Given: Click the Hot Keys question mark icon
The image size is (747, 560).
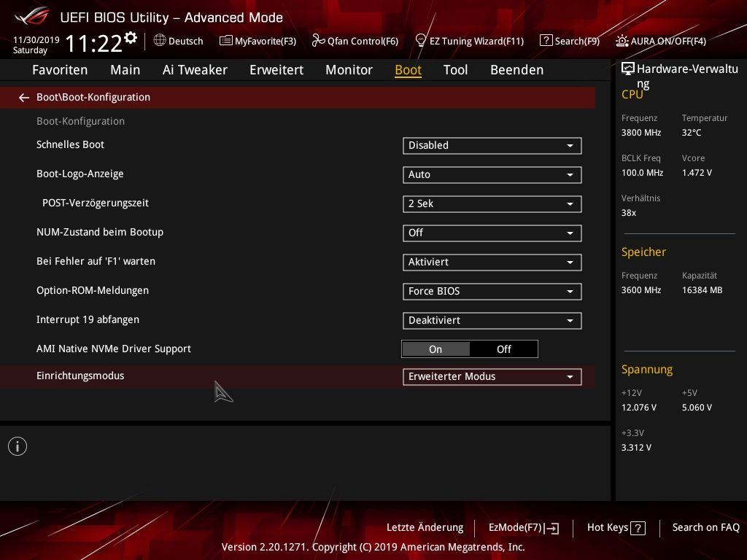Looking at the screenshot, I should click(x=638, y=528).
